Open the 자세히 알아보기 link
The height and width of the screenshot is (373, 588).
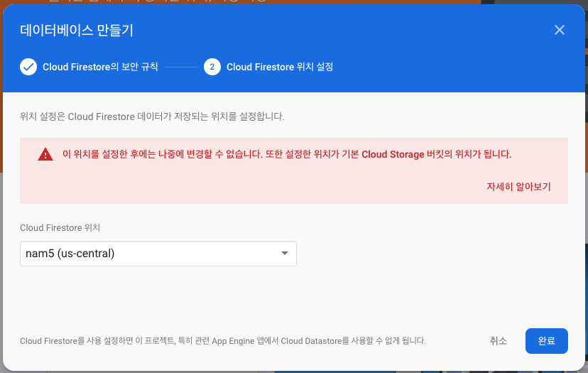[518, 186]
